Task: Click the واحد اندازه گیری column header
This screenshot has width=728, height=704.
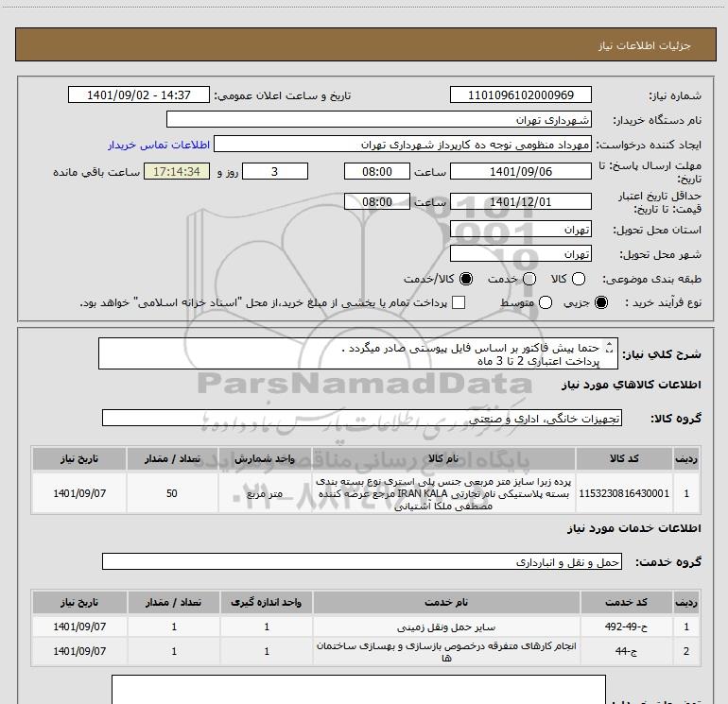Action: click(x=266, y=602)
